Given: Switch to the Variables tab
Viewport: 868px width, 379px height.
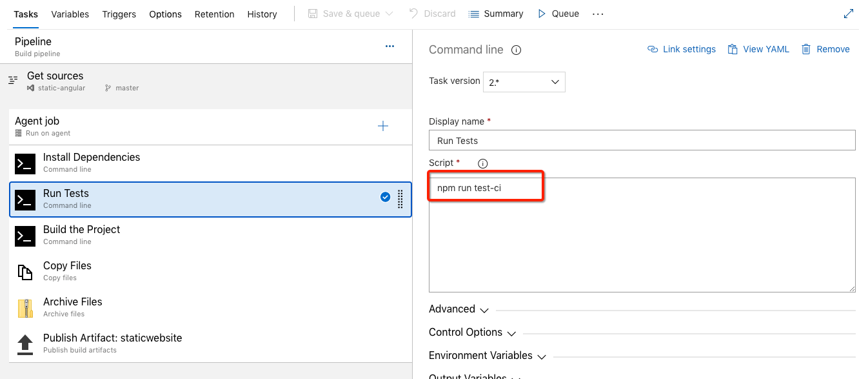Looking at the screenshot, I should [70, 14].
